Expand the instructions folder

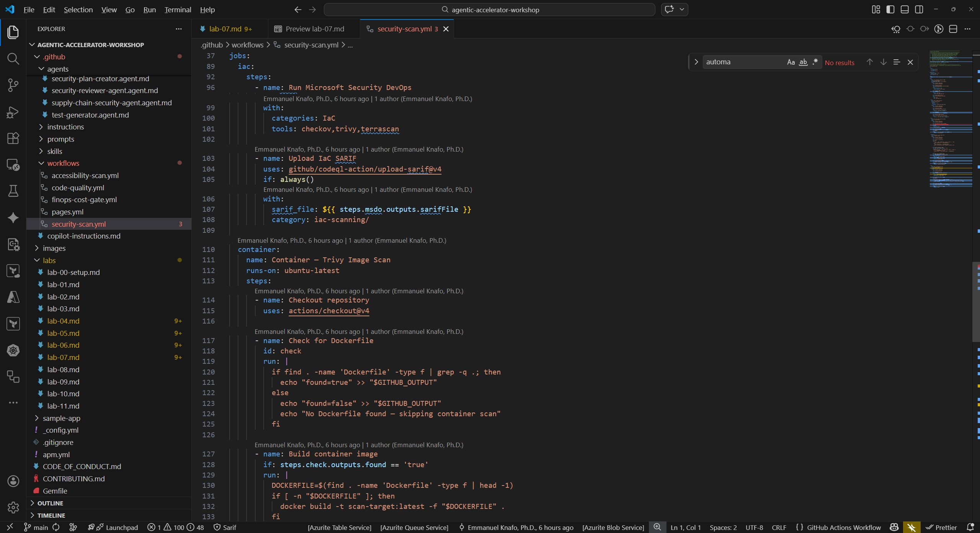click(x=66, y=127)
